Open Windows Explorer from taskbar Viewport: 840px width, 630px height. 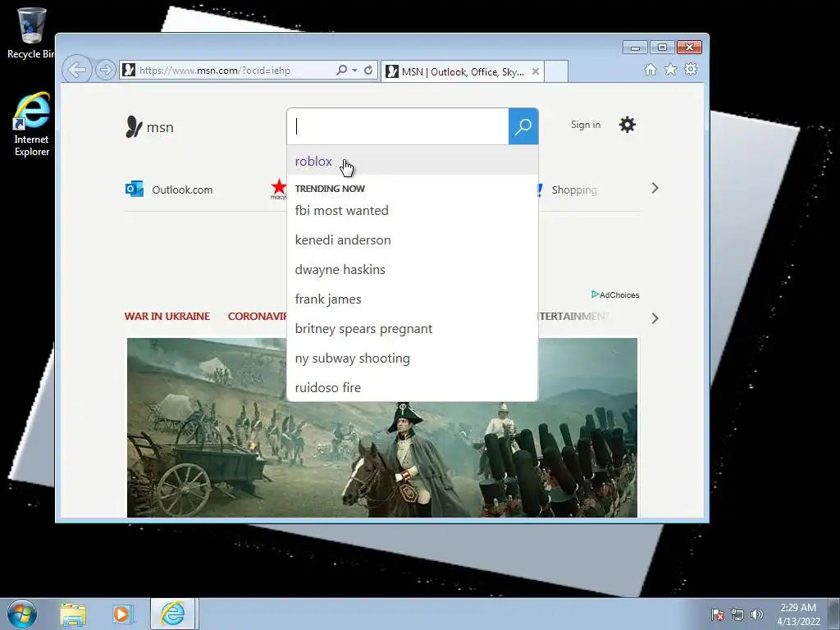pos(73,614)
